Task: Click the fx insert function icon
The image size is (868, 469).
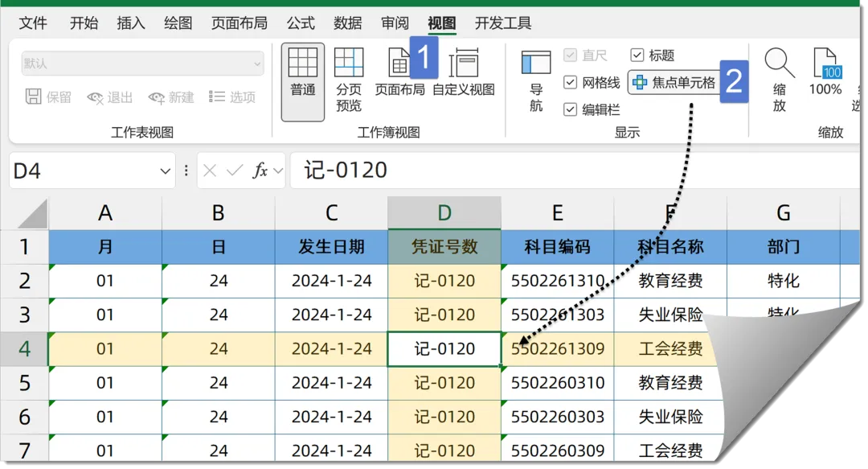Action: (260, 171)
